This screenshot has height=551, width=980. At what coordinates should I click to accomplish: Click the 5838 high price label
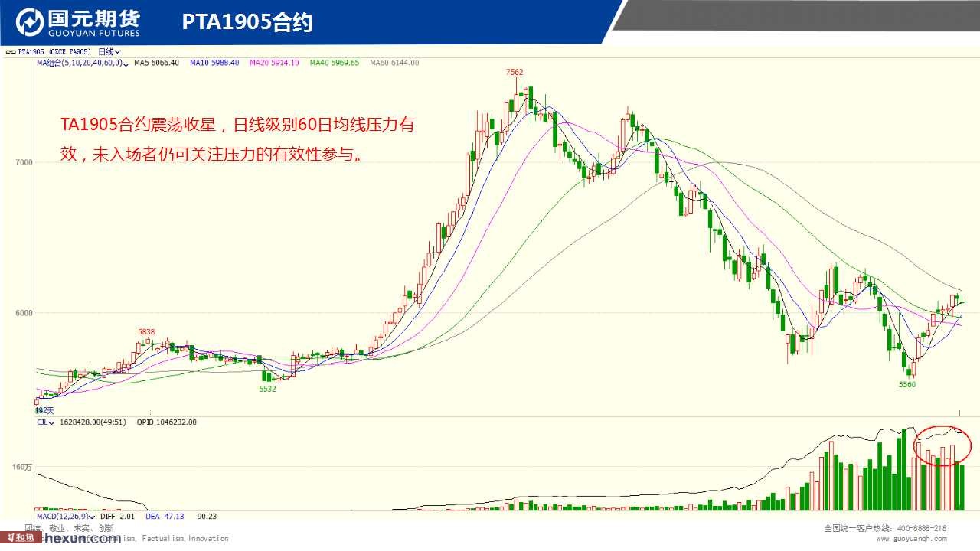[146, 332]
